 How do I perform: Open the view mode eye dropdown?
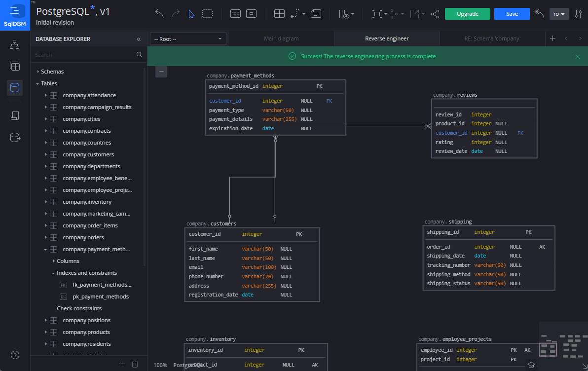point(346,14)
